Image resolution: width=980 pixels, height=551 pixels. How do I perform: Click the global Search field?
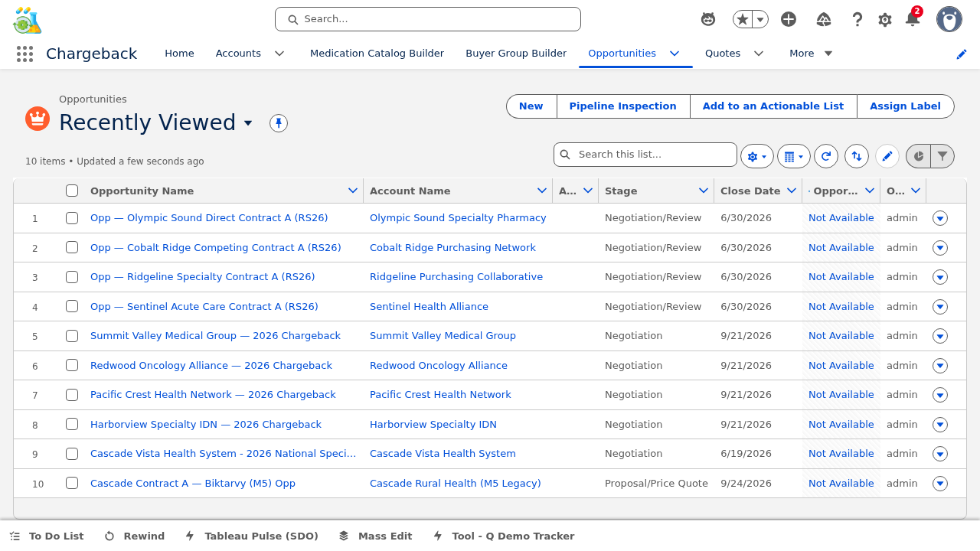tap(428, 19)
